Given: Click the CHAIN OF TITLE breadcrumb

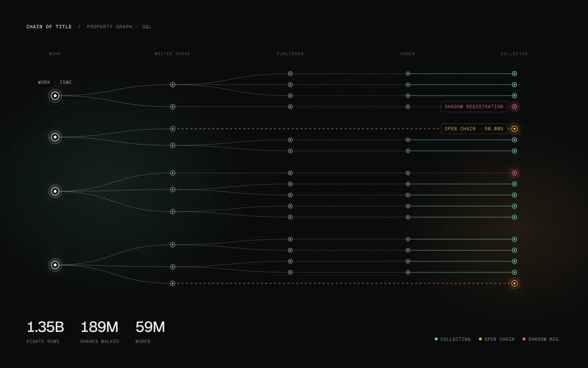Looking at the screenshot, I should 49,27.
